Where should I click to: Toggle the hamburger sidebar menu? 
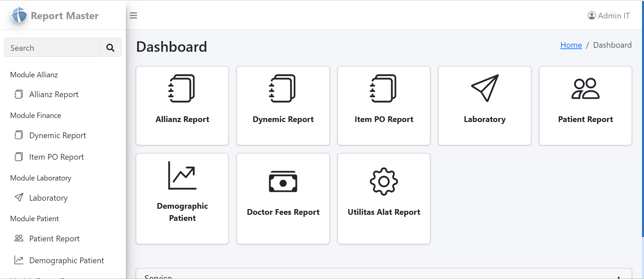(x=133, y=15)
